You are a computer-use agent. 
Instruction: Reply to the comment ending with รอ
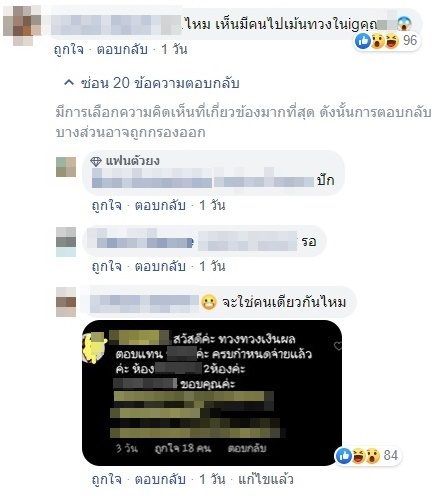(x=160, y=266)
